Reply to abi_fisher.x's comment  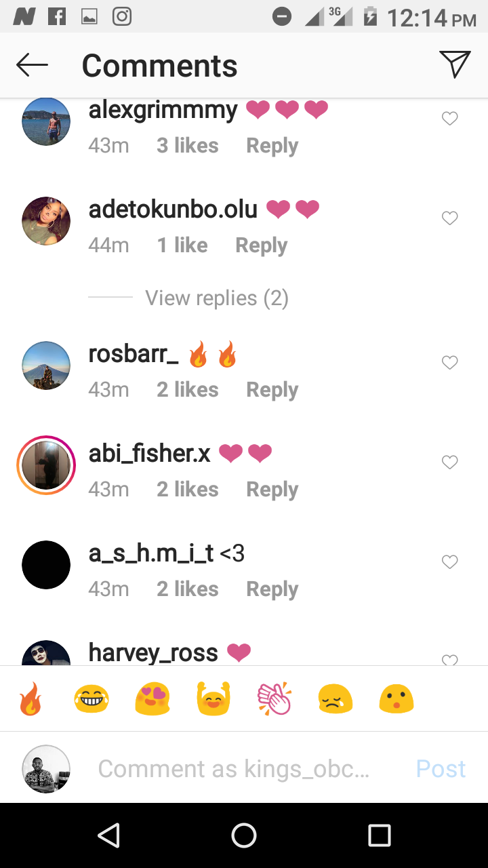point(272,490)
